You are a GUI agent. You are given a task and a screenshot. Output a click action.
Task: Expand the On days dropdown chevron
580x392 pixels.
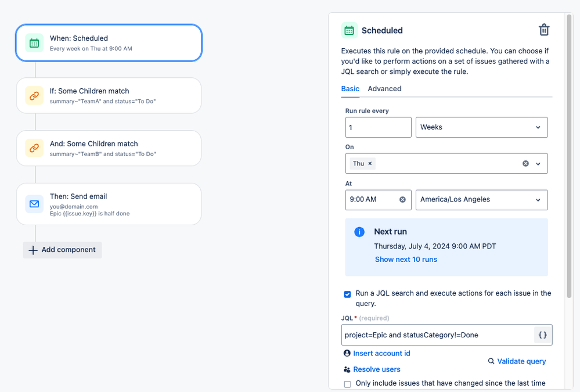[538, 164]
